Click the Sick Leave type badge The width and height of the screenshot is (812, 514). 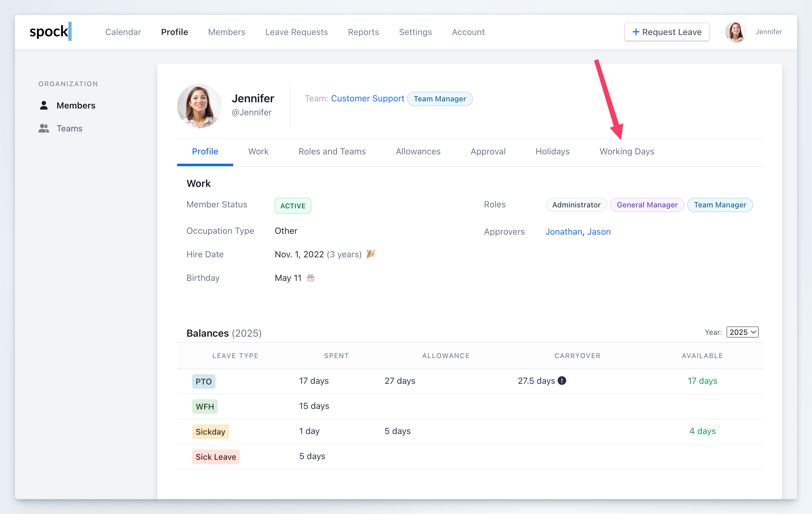(216, 457)
